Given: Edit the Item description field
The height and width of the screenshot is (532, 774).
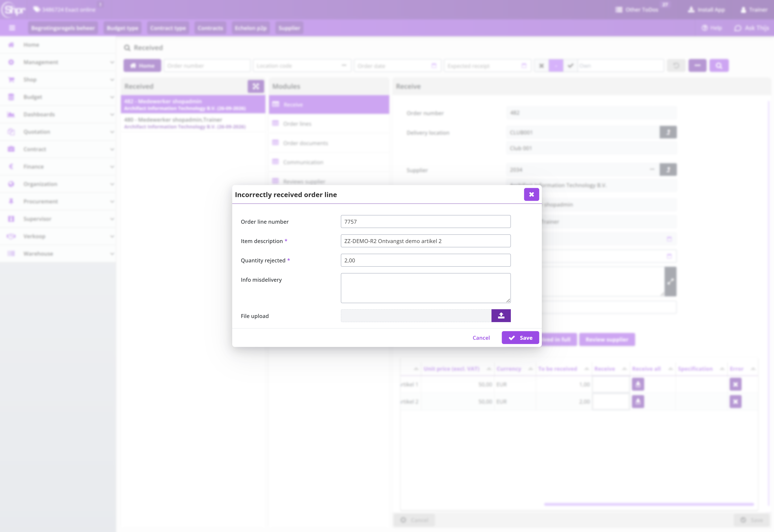Looking at the screenshot, I should (x=426, y=241).
